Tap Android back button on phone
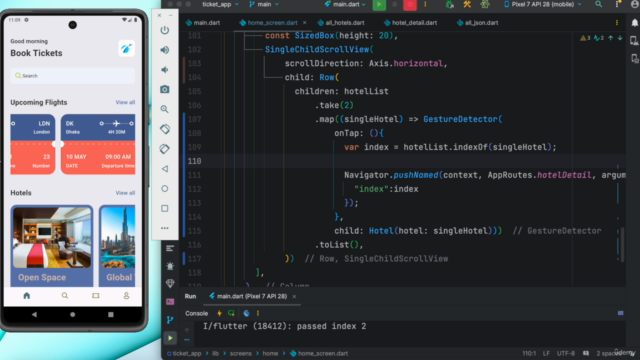The height and width of the screenshot is (360, 640). pos(34,315)
